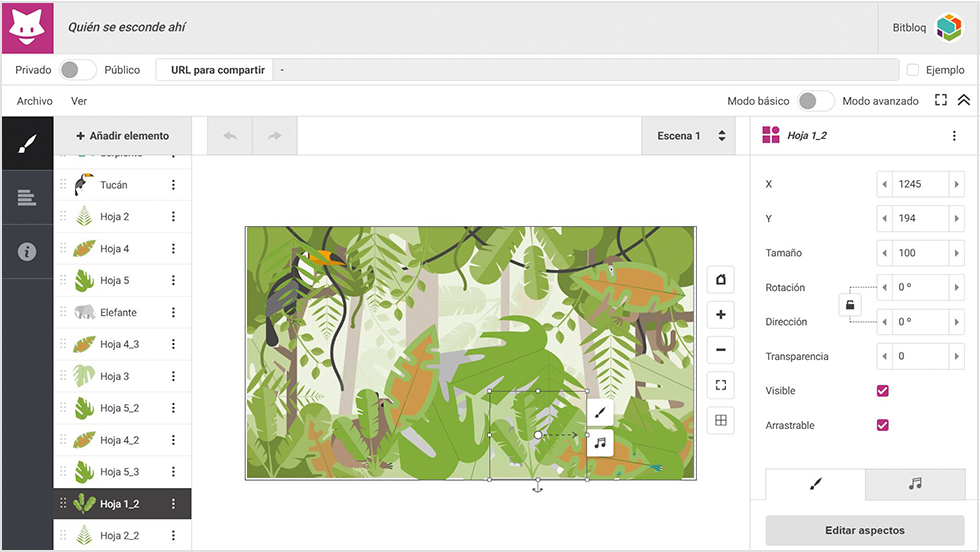Select Hoja 4_2 in the element list

122,439
